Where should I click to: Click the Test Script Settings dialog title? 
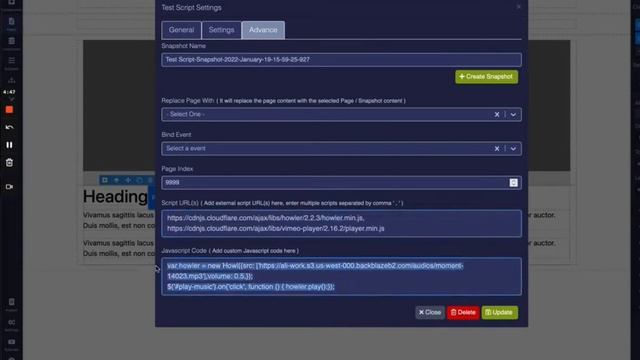(x=191, y=8)
